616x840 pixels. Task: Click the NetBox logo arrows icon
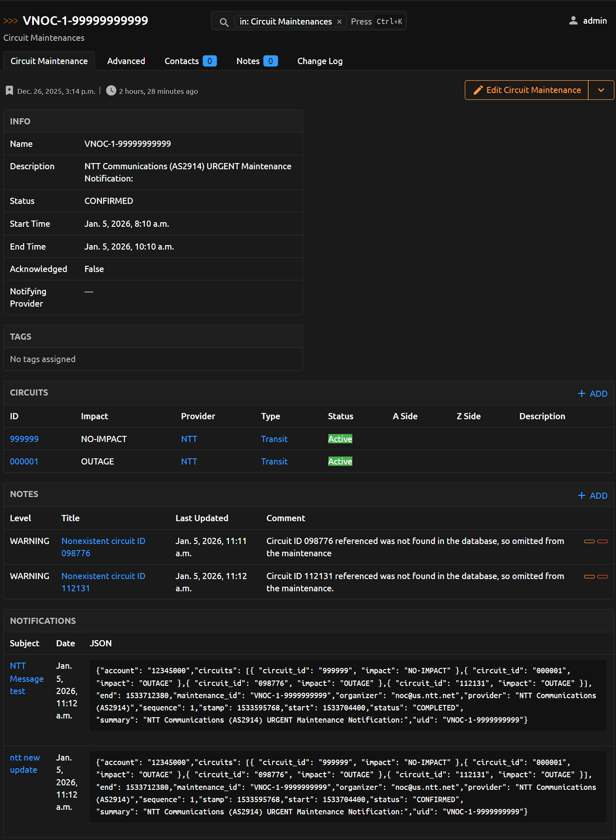coord(11,21)
